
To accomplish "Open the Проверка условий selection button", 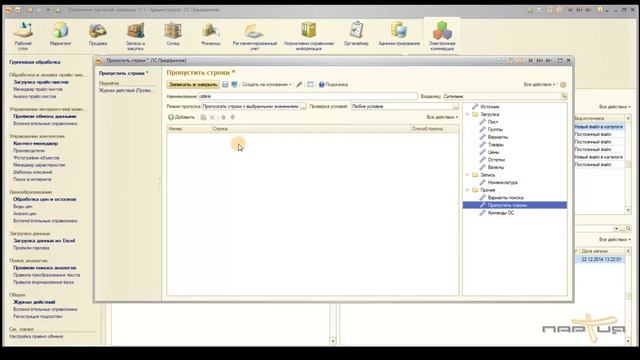I will click(456, 107).
